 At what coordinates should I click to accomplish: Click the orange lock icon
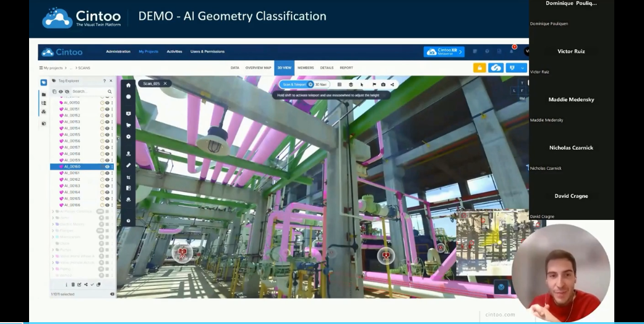(479, 68)
